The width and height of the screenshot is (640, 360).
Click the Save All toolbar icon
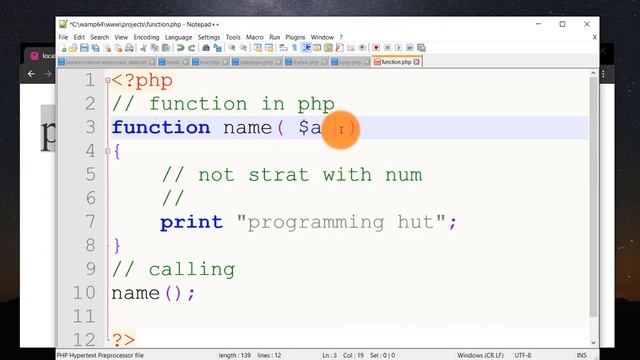96,48
